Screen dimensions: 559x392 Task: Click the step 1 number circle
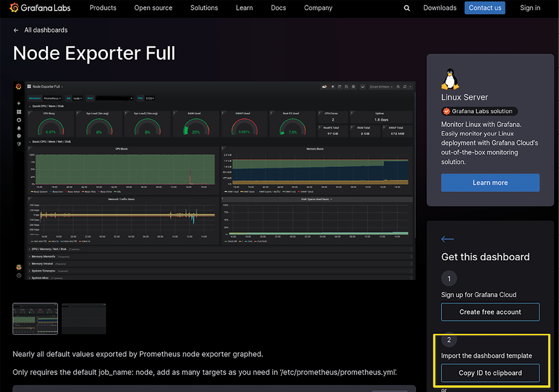point(449,279)
